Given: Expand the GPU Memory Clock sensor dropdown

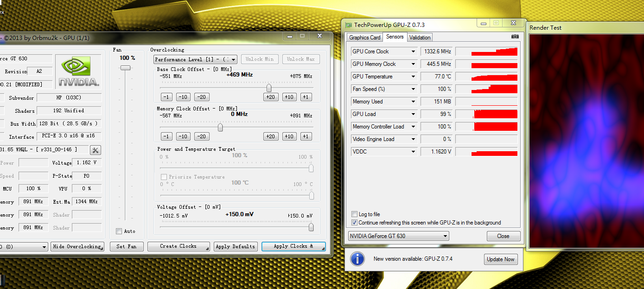Looking at the screenshot, I should tap(413, 64).
